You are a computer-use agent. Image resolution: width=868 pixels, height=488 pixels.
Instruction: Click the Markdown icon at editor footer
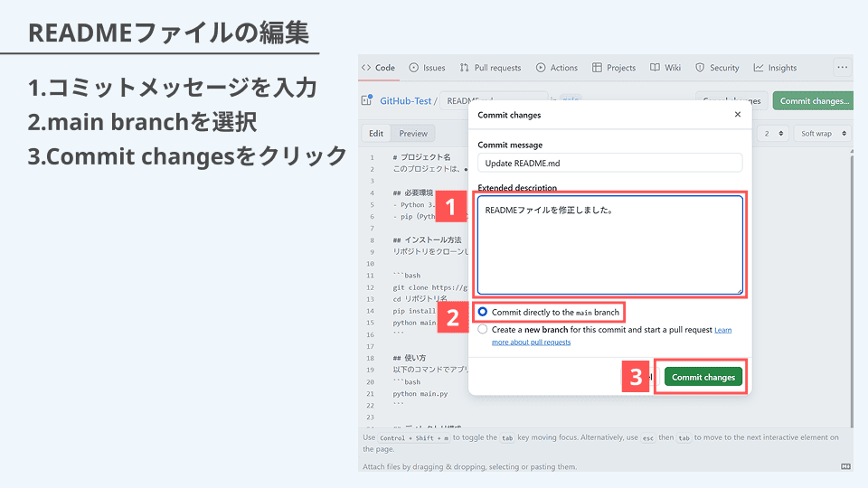tap(845, 466)
